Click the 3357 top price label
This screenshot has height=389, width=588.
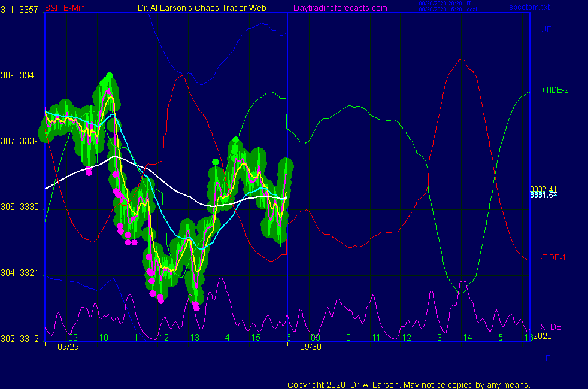pos(29,10)
